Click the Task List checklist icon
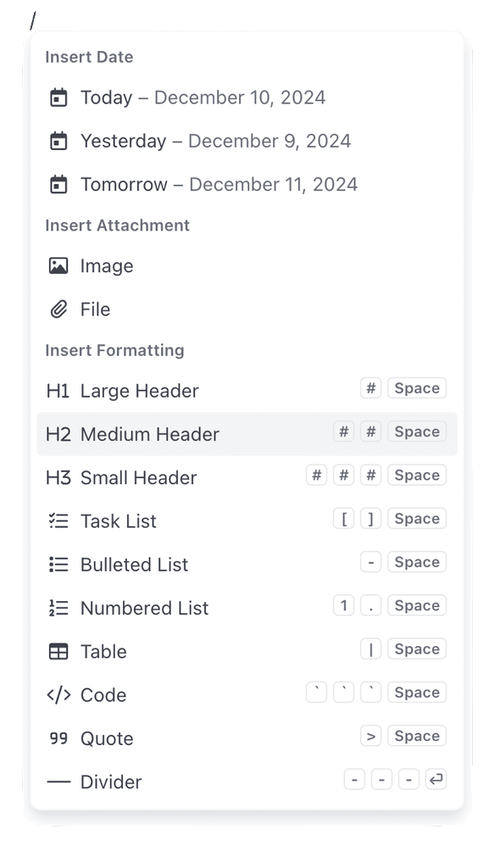500x868 pixels. (58, 520)
